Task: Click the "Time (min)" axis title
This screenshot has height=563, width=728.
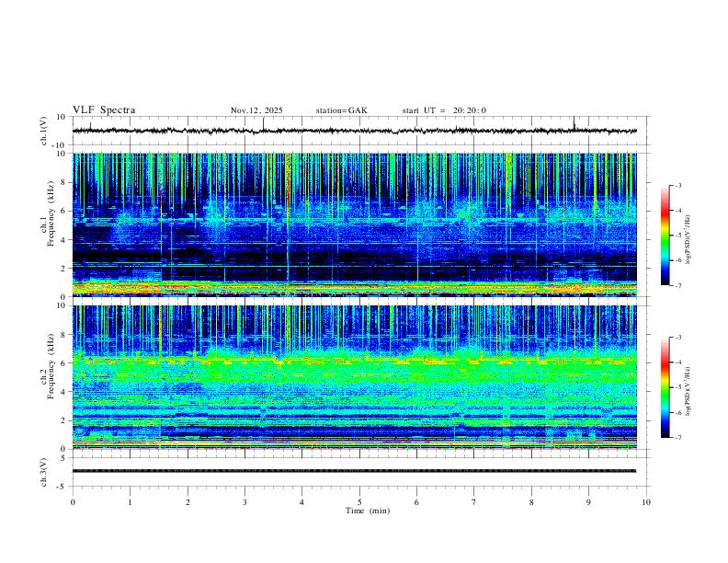Action: pyautogui.click(x=368, y=511)
